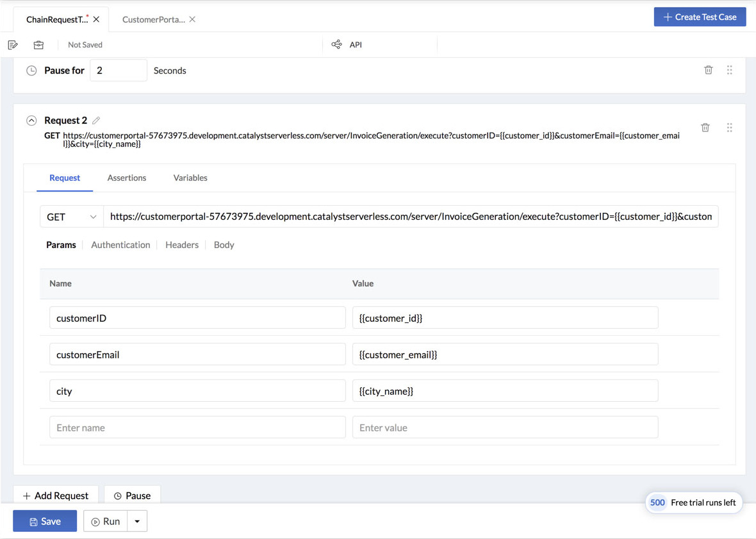Click Create Test Case button
Viewport: 756px width, 539px height.
[x=700, y=17]
